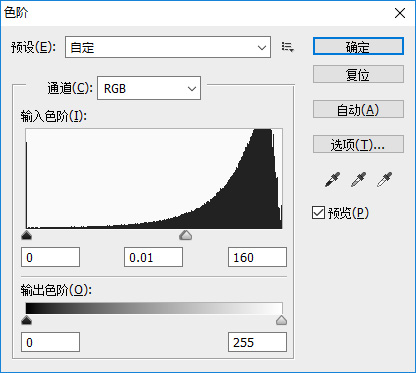Click the input shadow value field showing 0
Image resolution: width=416 pixels, height=373 pixels.
(x=50, y=257)
